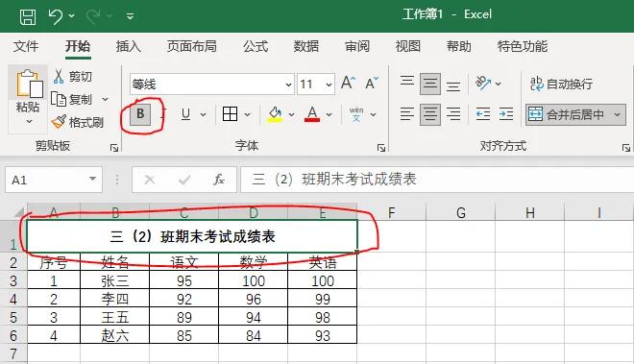Expand the 复制 dropdown arrow

pyautogui.click(x=105, y=99)
